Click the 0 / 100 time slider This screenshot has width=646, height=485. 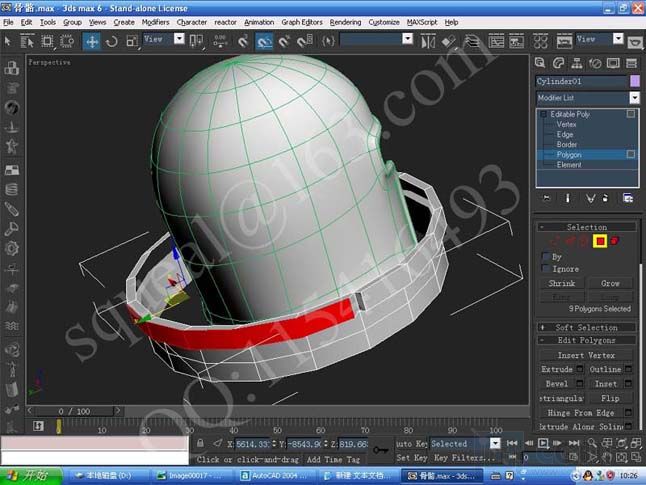[74, 411]
